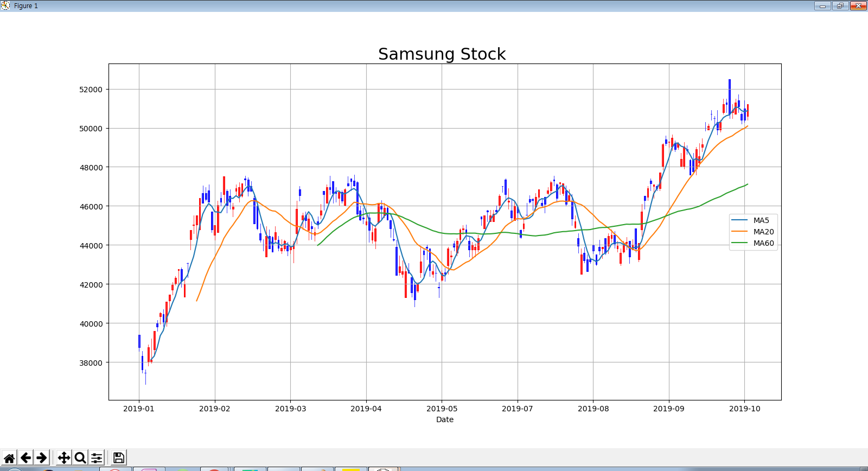The image size is (868, 471).
Task: Click the 'Figure 1' window title text
Action: click(26, 6)
